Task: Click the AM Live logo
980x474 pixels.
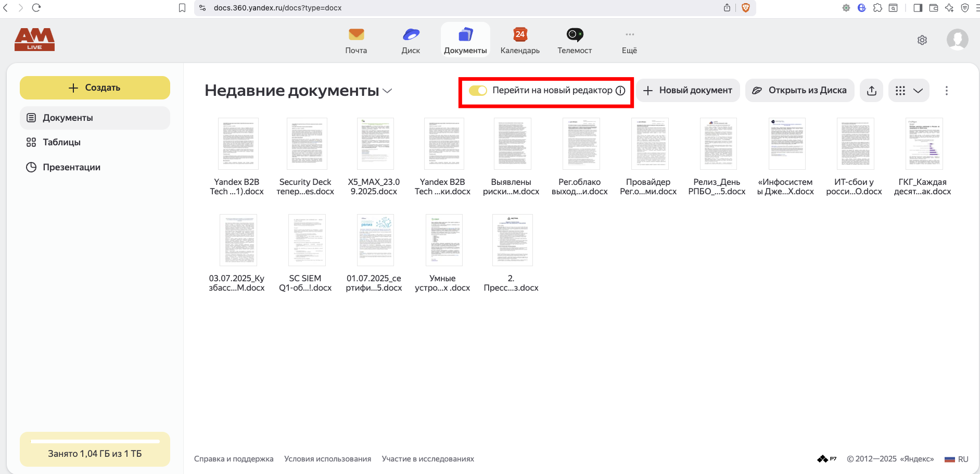Action: coord(34,39)
